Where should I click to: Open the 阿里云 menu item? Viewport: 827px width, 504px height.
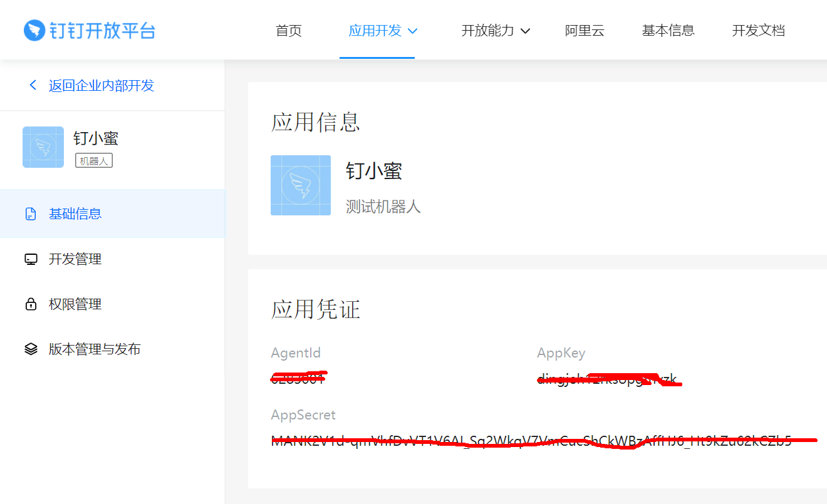[x=585, y=31]
